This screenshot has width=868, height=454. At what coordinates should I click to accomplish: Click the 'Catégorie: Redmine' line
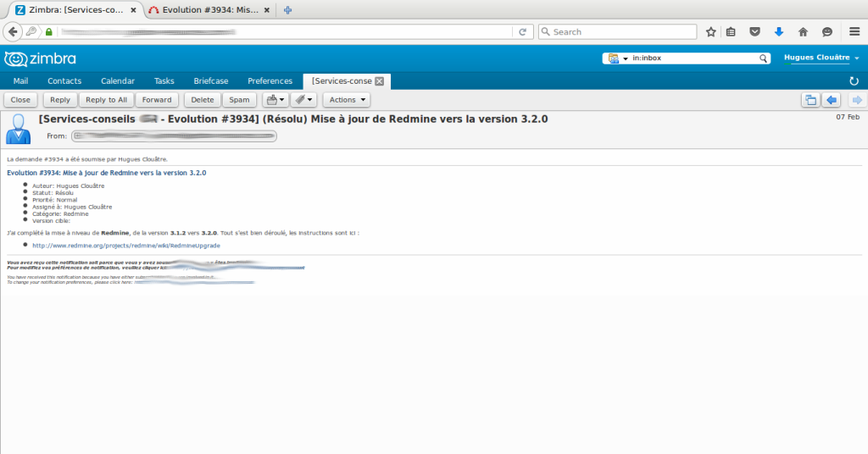point(60,214)
